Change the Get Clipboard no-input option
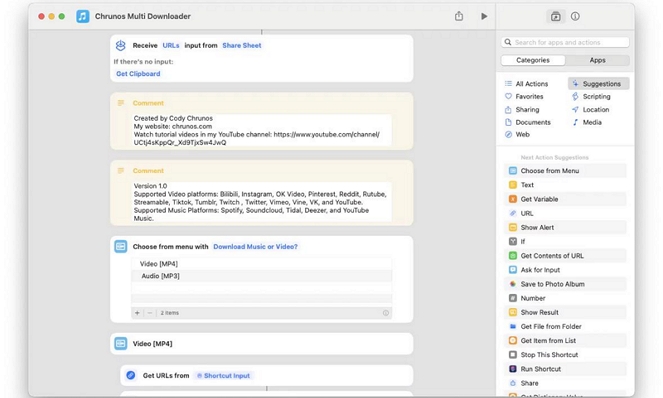 pyautogui.click(x=138, y=74)
